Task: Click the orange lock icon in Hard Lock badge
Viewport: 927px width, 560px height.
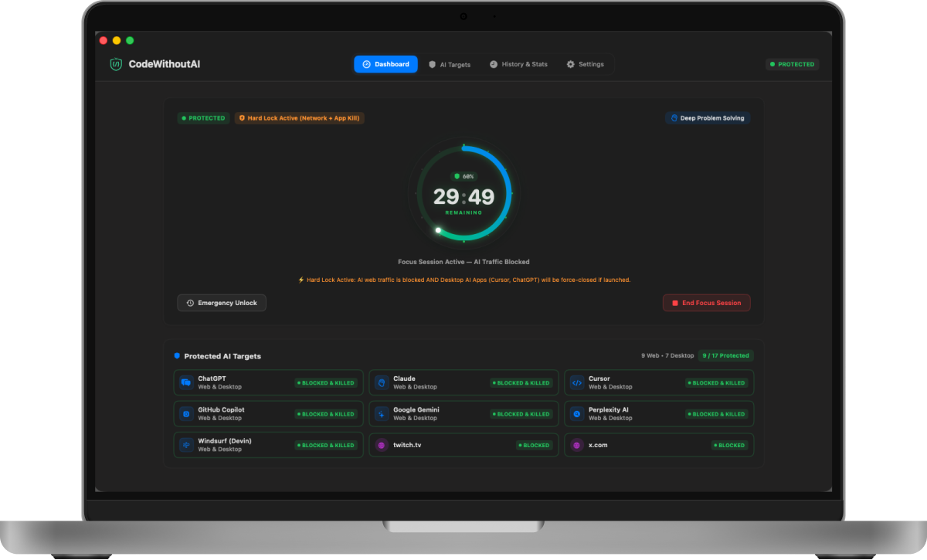Action: coord(242,118)
